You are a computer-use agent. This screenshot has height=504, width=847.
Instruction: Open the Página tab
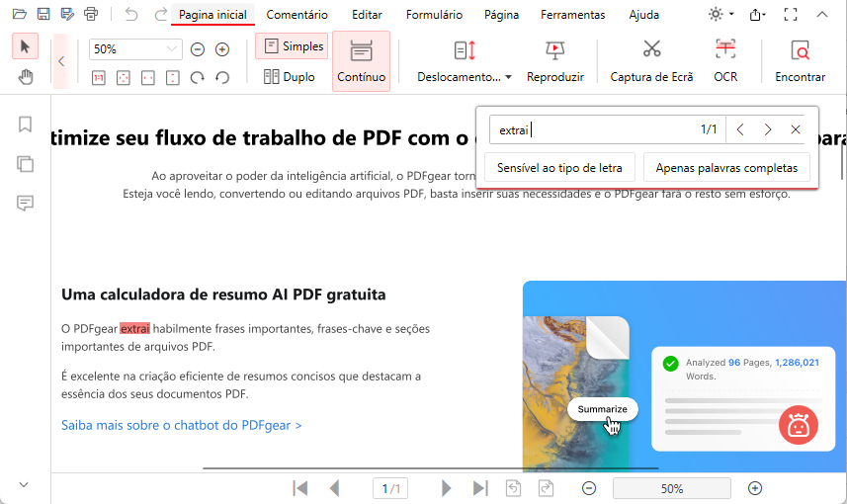tap(501, 15)
